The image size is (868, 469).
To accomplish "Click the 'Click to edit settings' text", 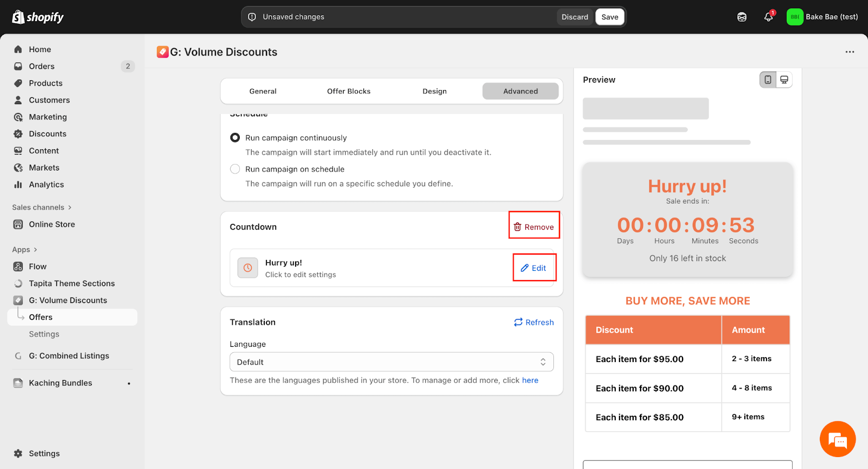I will click(301, 275).
